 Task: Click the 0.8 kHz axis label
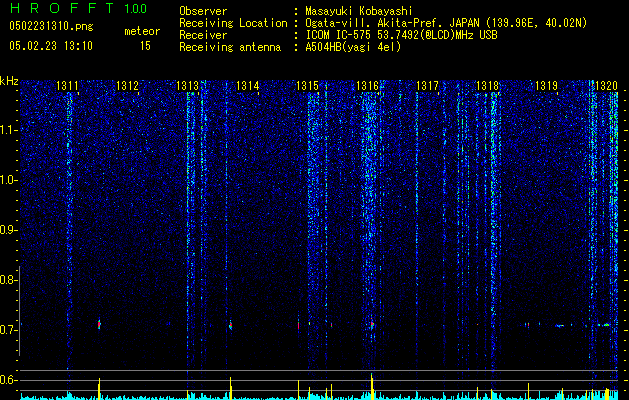click(8, 280)
